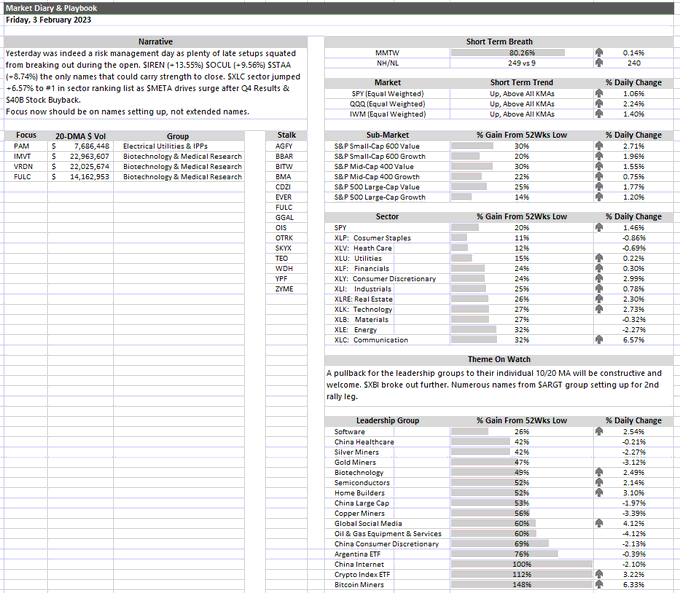Viewport: 680px width, 593px height.
Task: Click the up arrow in the XLF Financials row
Action: point(599,268)
